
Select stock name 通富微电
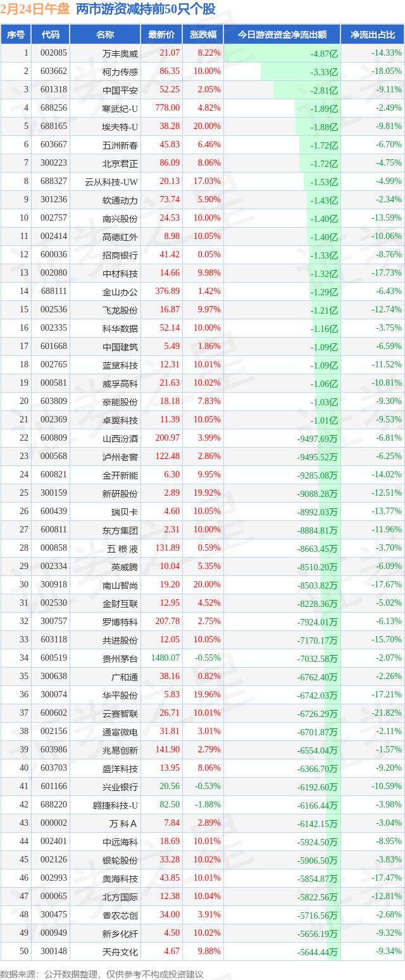[x=120, y=732]
